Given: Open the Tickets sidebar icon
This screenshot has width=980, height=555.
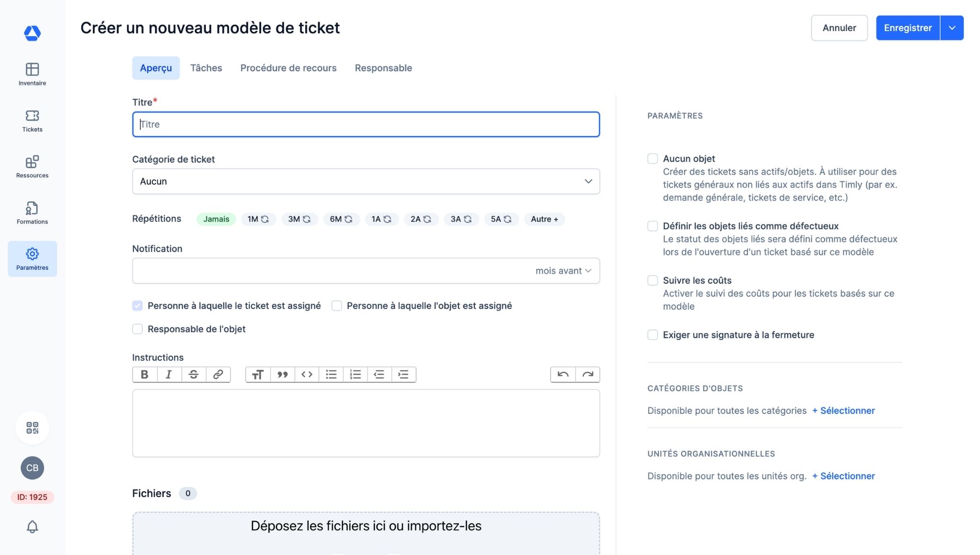Looking at the screenshot, I should [x=32, y=121].
